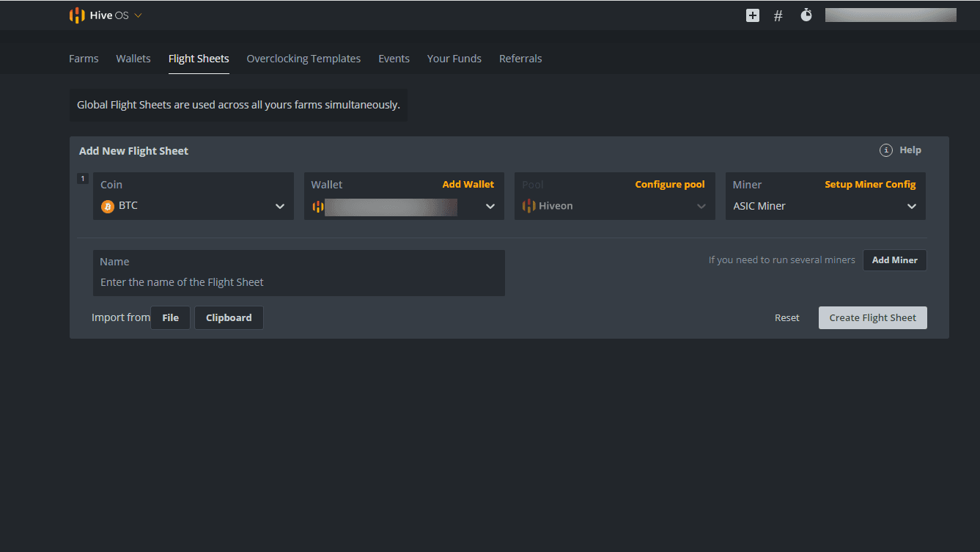Click the Add Wallet link
980x552 pixels.
[468, 185]
